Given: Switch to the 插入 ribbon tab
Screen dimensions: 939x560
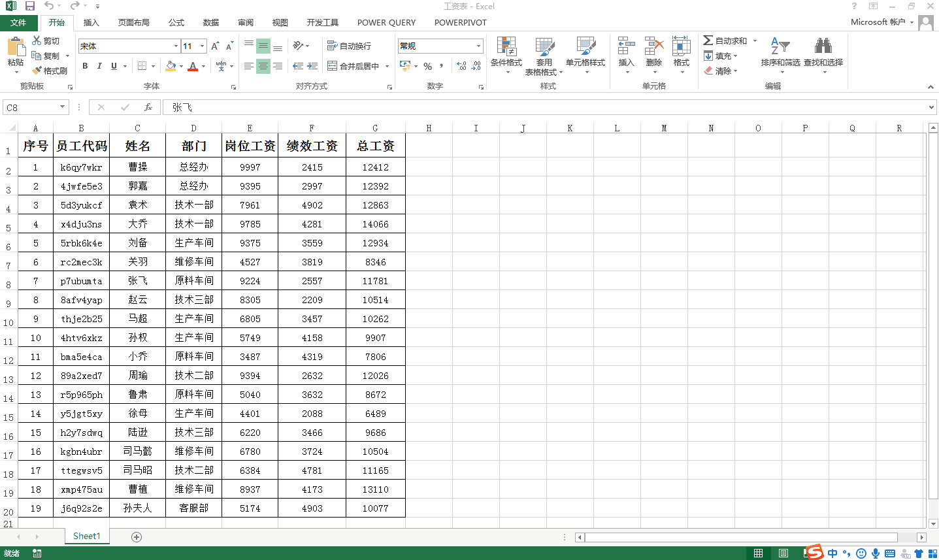Looking at the screenshot, I should pyautogui.click(x=91, y=22).
